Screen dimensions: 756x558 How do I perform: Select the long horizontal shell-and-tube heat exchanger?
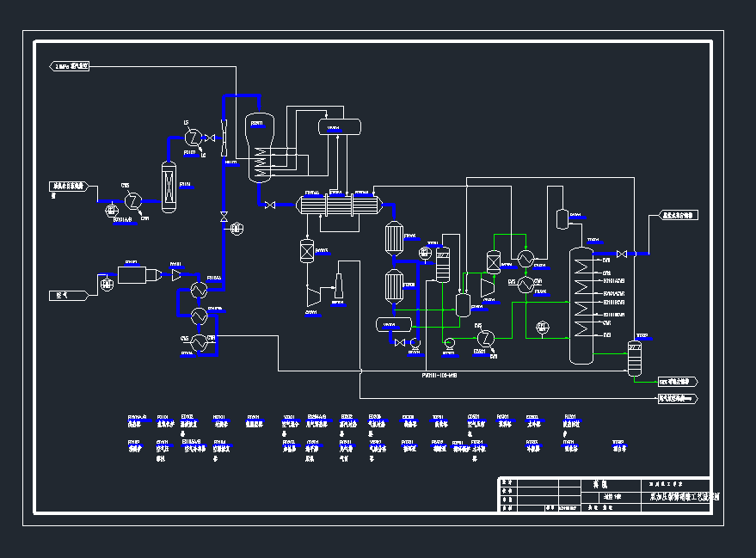[339, 205]
